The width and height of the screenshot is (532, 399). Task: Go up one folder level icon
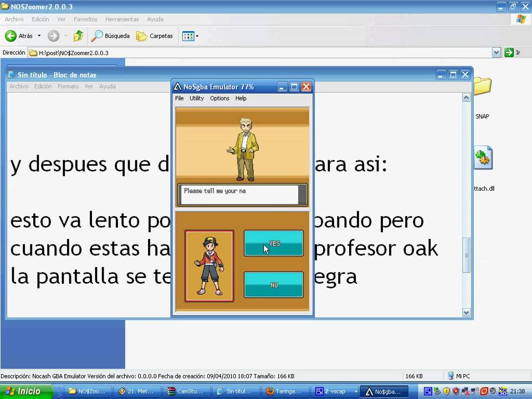[x=78, y=35]
